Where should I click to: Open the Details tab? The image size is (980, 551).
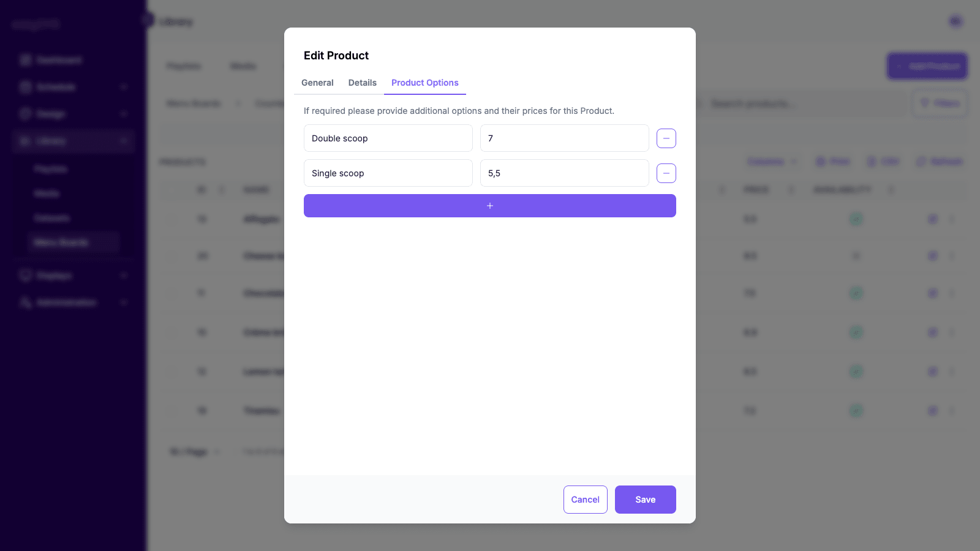click(363, 83)
